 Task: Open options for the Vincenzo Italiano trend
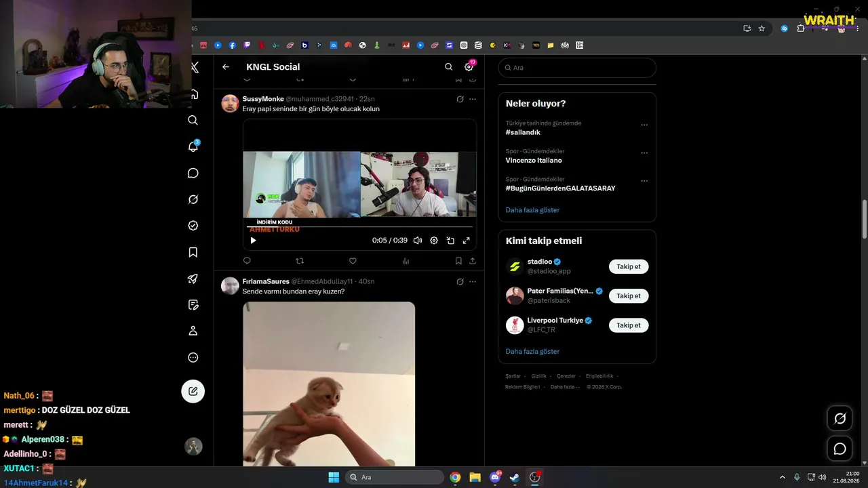point(644,153)
